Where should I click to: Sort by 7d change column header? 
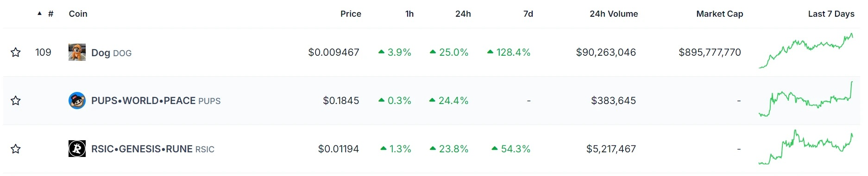pos(528,14)
